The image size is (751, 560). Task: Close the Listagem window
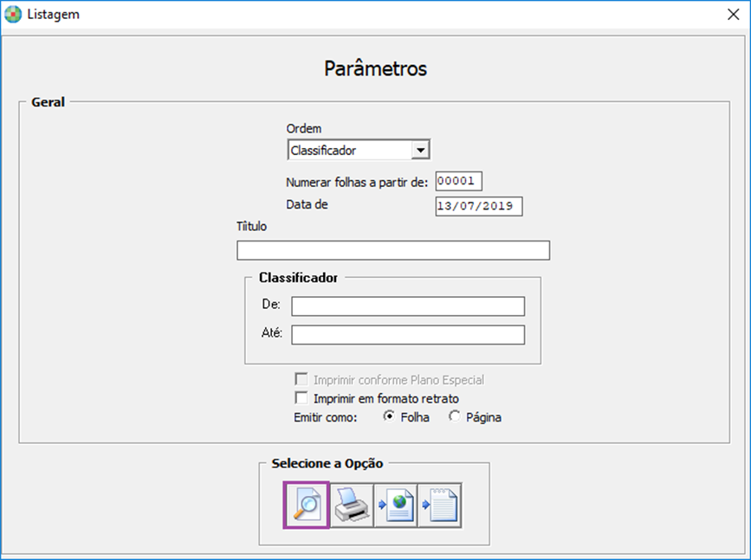pos(734,15)
